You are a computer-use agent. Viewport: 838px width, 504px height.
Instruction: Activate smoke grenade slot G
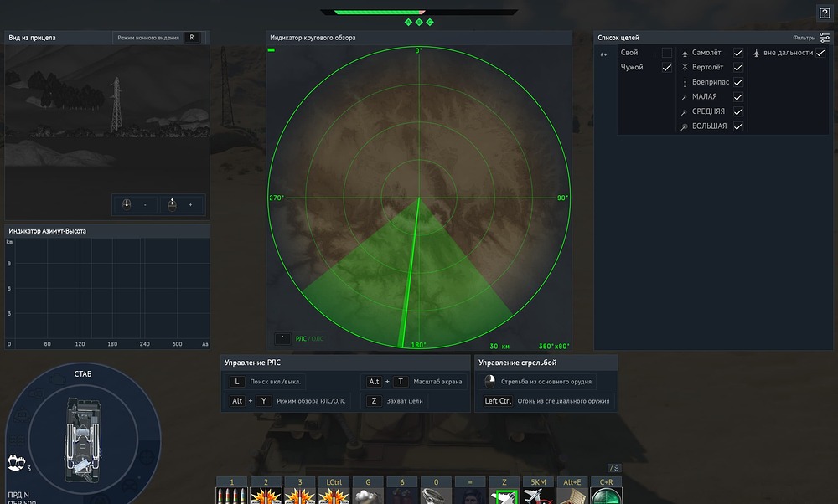click(368, 496)
